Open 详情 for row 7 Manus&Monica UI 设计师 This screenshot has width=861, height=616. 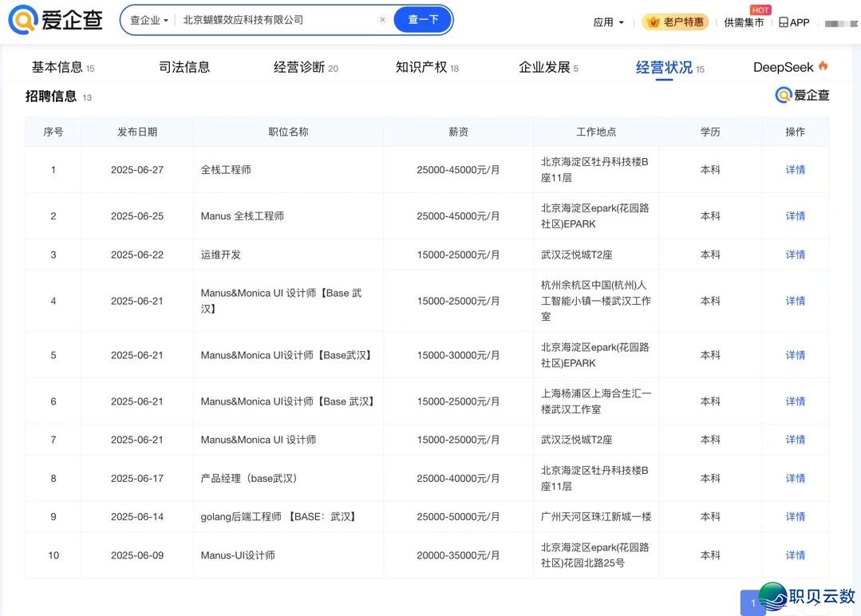tap(795, 440)
